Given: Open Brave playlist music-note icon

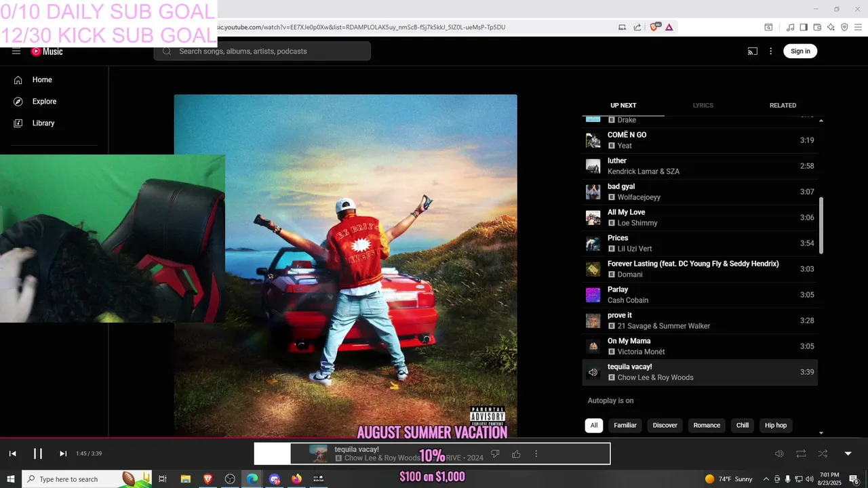Looking at the screenshot, I should [x=790, y=27].
